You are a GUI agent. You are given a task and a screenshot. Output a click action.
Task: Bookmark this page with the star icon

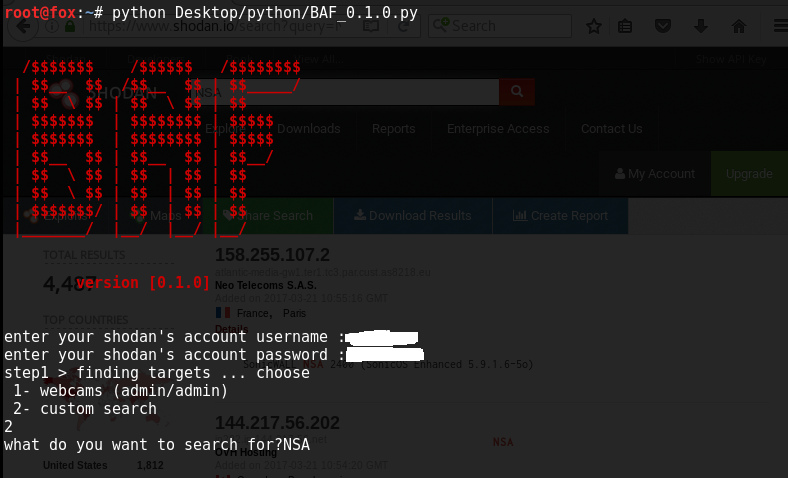(594, 26)
